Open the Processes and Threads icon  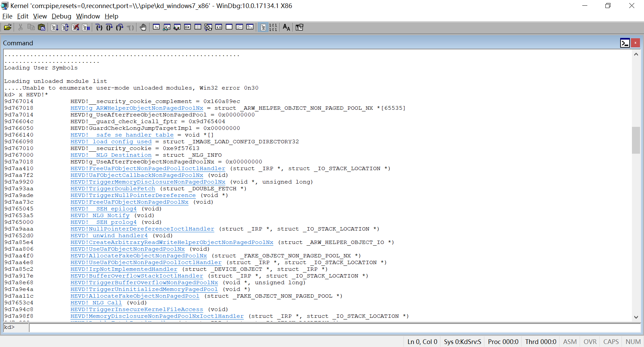pos(239,28)
